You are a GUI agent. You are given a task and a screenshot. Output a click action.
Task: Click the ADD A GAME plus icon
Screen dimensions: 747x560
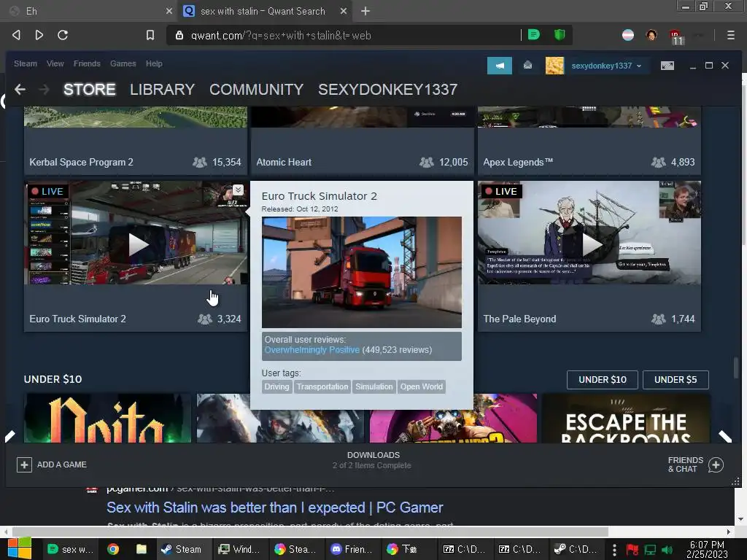click(x=24, y=464)
